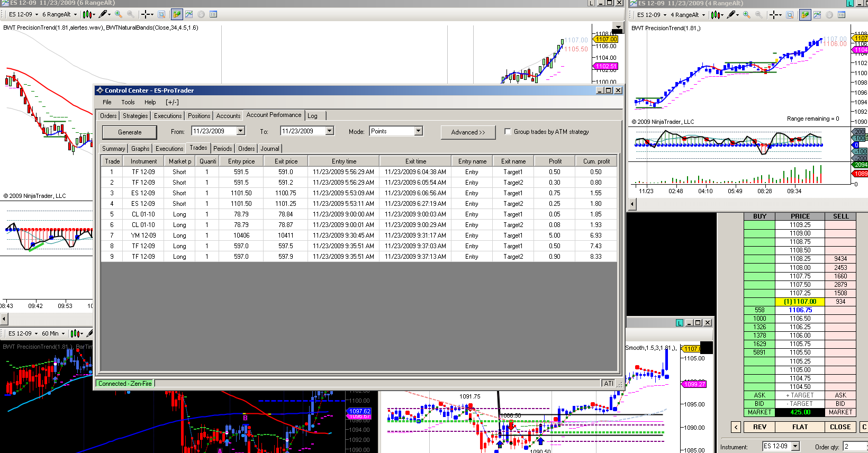
Task: Zoom in on the 4 RangeAlt chart
Action: coord(747,15)
